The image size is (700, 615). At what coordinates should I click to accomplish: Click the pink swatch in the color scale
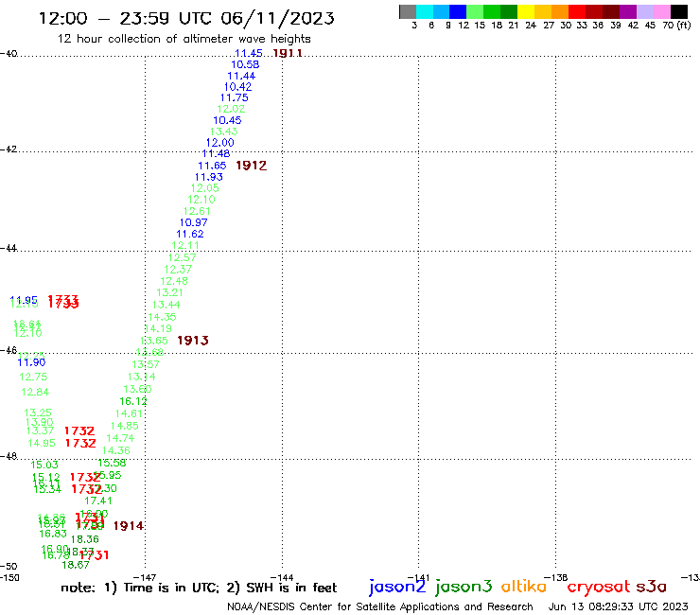661,11
